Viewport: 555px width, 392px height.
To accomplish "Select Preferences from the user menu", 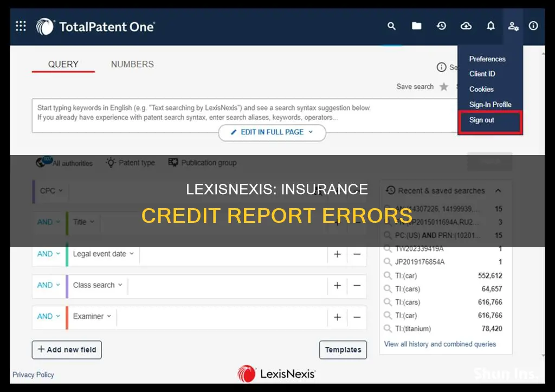I will pos(487,59).
